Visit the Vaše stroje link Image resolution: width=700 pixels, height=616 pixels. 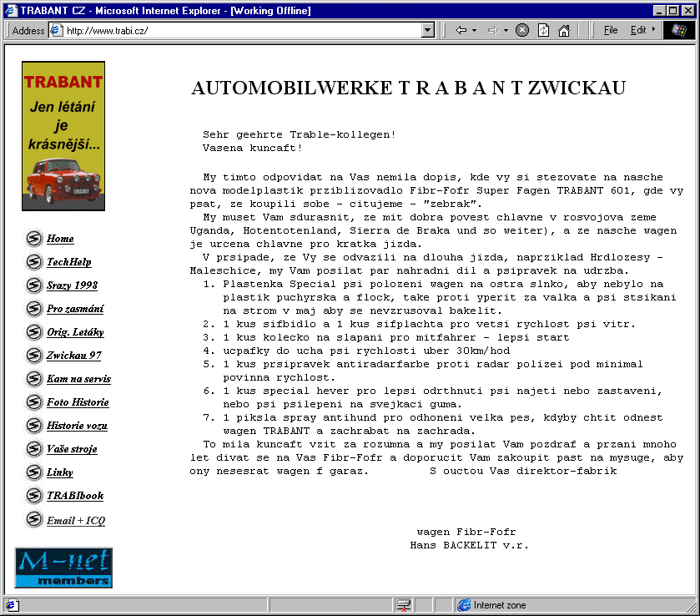(x=73, y=448)
